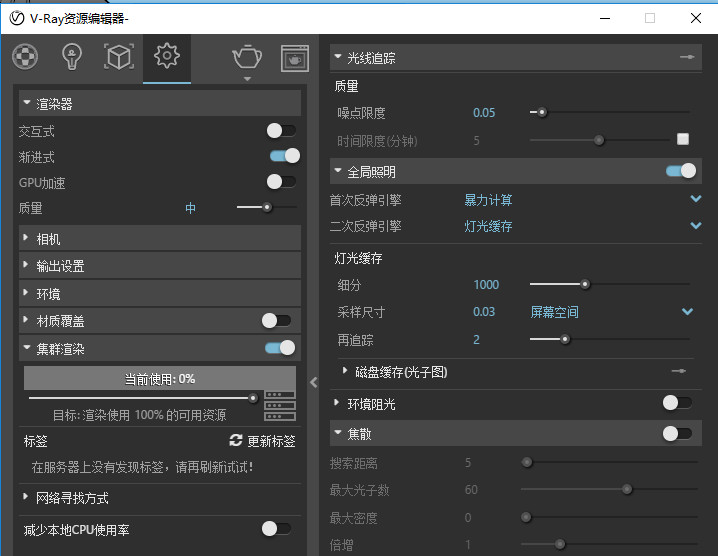Toggle 环境阻光 on
This screenshot has width=718, height=556.
(x=677, y=403)
